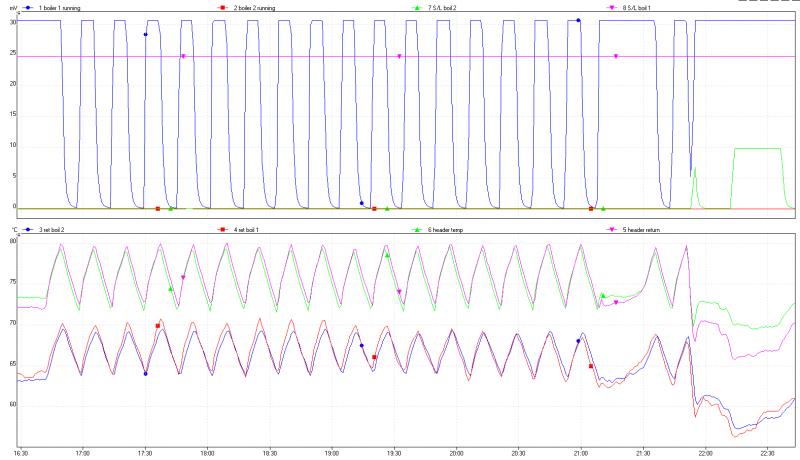Click green triangle icon for 7 S/L boil 2
The width and height of the screenshot is (800, 460).
417,7
